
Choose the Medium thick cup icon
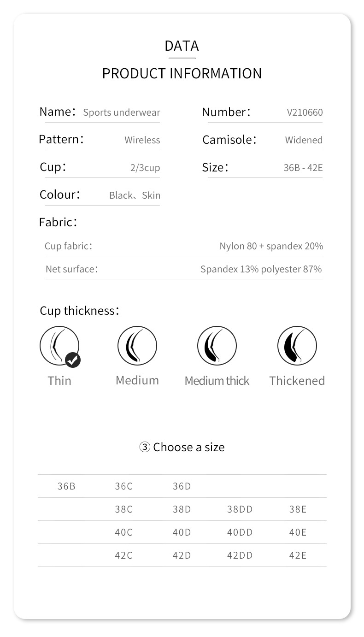[217, 345]
